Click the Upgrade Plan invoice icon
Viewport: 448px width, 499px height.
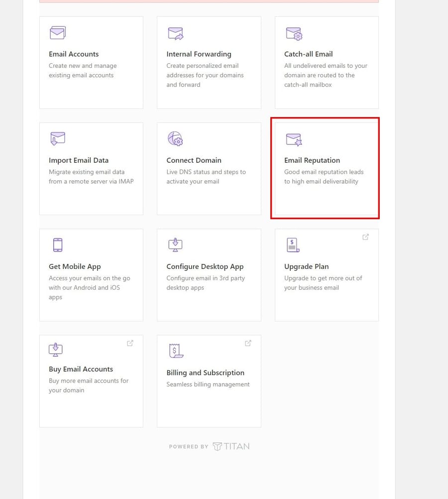[293, 245]
